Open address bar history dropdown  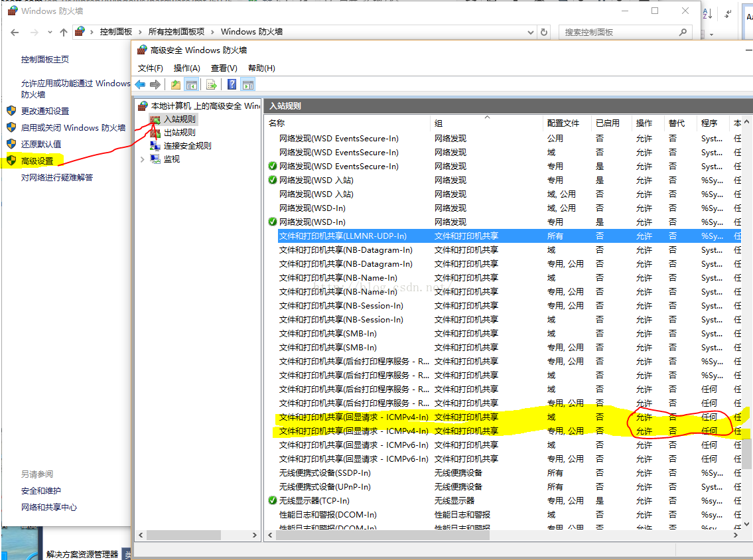531,32
